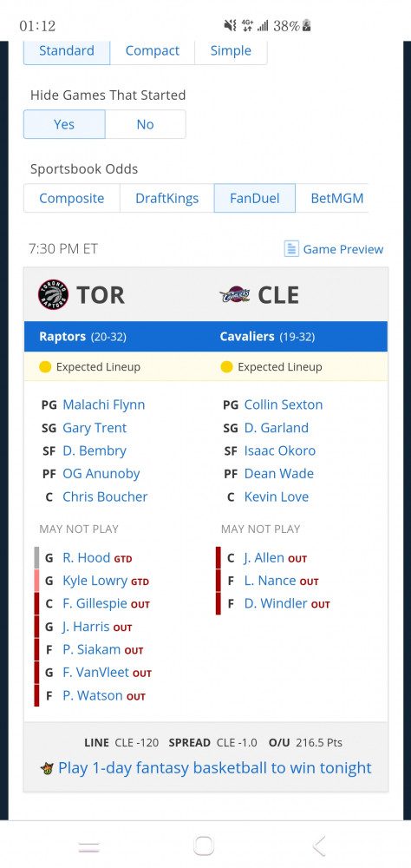
Task: Tap the Android back navigation arrow
Action: coord(318,845)
